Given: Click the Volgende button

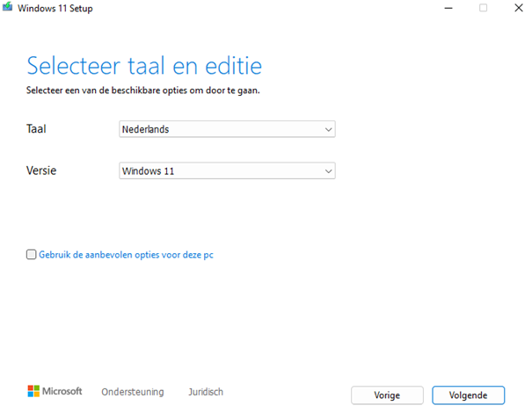Looking at the screenshot, I should coord(468,395).
